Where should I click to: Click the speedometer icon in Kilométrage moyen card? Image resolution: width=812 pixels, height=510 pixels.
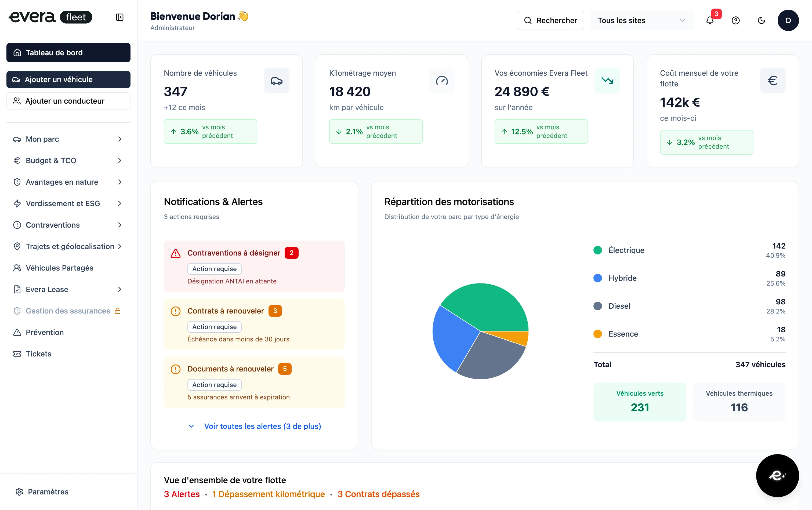[x=442, y=81]
